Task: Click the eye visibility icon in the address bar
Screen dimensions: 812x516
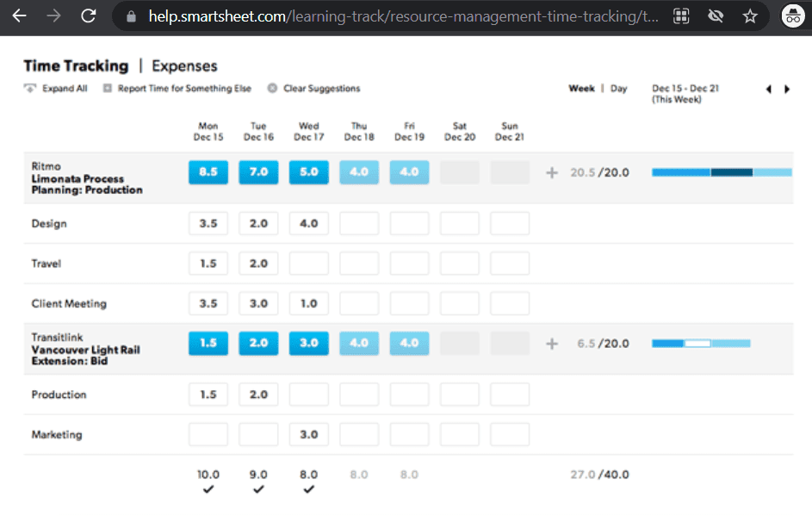Action: [x=716, y=16]
